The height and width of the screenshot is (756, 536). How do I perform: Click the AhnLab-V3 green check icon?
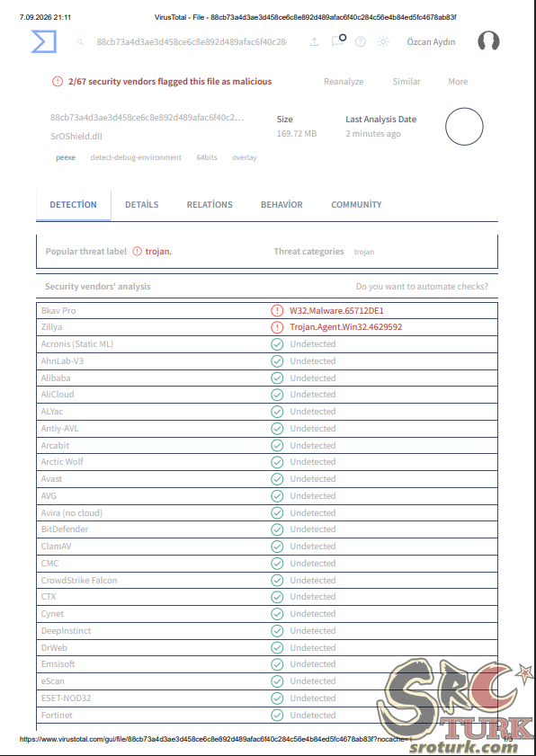click(x=277, y=361)
